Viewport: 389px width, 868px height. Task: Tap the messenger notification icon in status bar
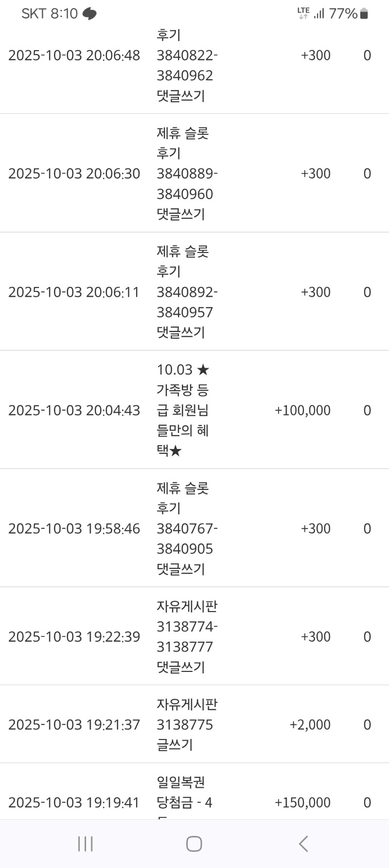[89, 14]
